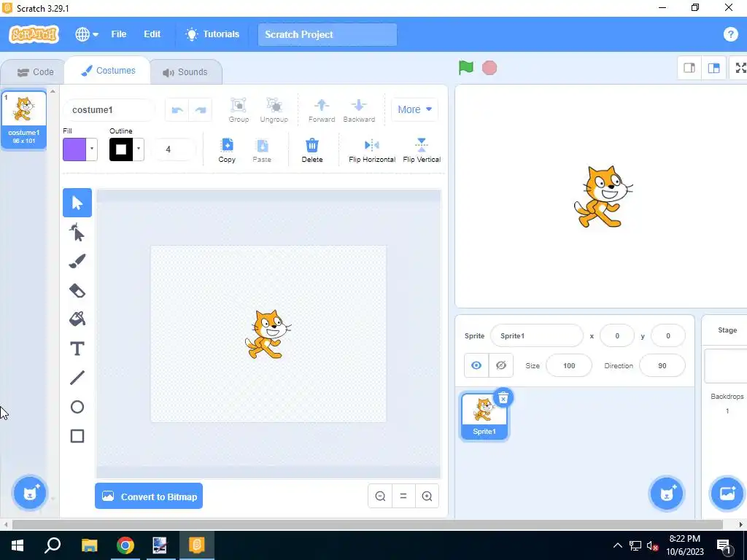
Task: Click the Sprite1 name field
Action: [536, 335]
